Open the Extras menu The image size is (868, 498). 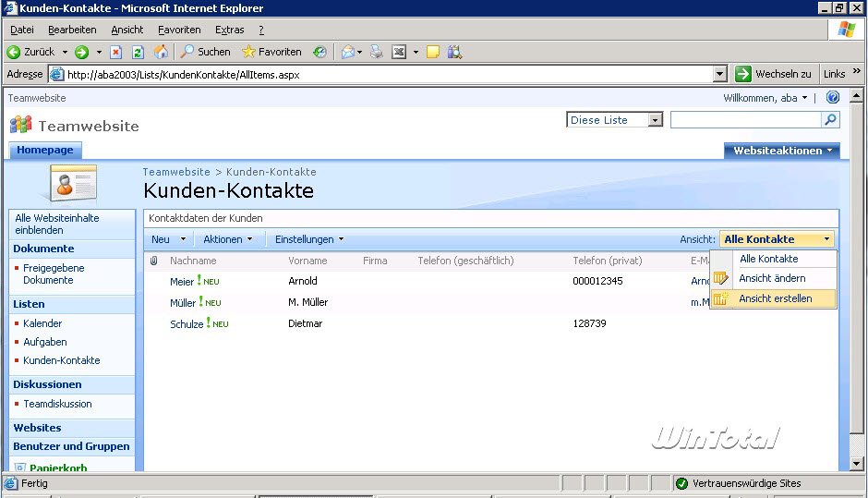[x=229, y=30]
